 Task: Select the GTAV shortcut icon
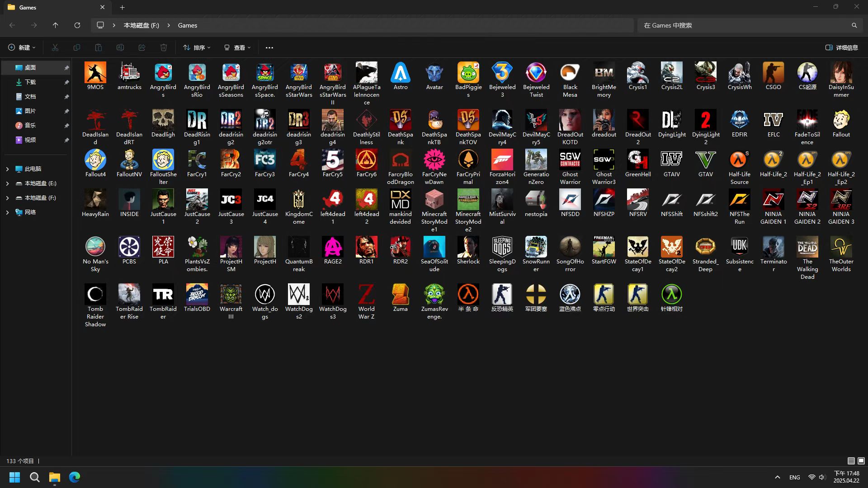coord(705,160)
